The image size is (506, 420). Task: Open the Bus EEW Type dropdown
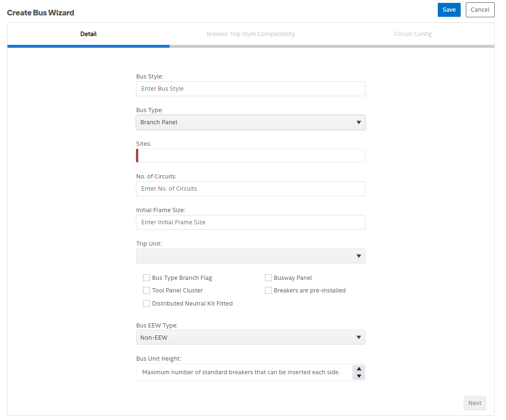250,337
